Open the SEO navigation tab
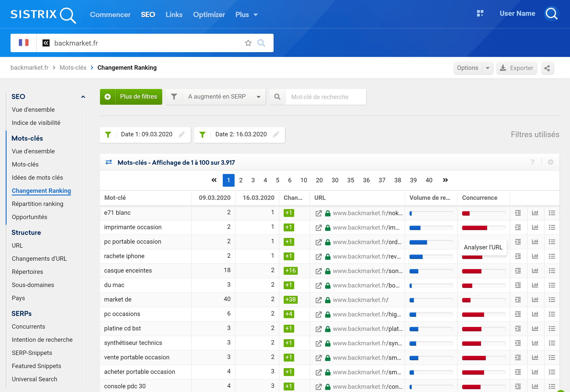 (148, 15)
